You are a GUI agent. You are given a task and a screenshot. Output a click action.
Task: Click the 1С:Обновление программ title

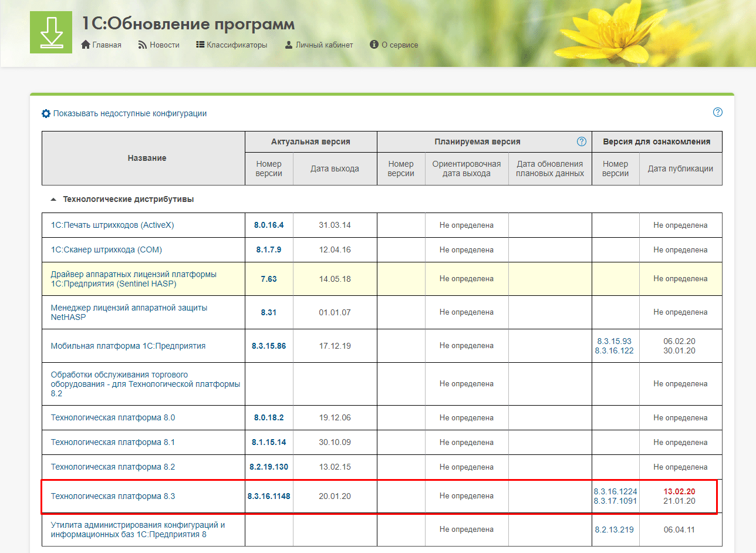pyautogui.click(x=188, y=24)
